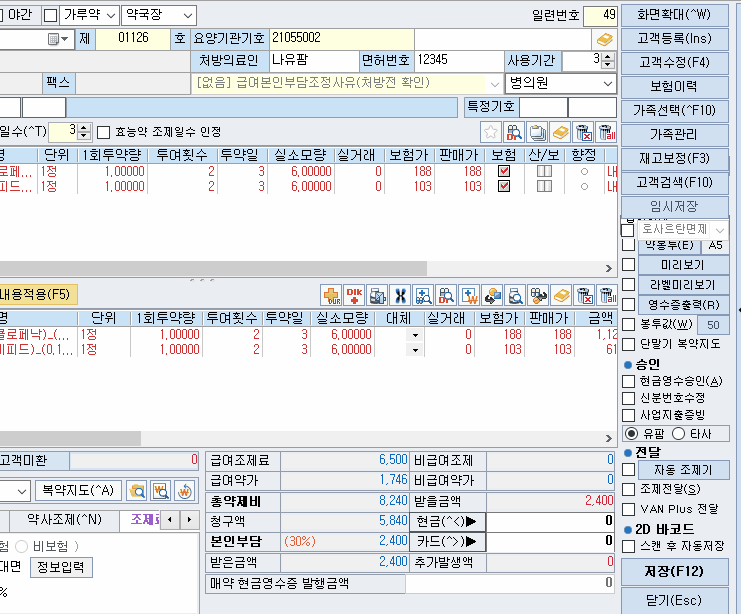Click the add-pill magnifier icon in lower toolbar
Screen dimensions: 741x614
423,295
